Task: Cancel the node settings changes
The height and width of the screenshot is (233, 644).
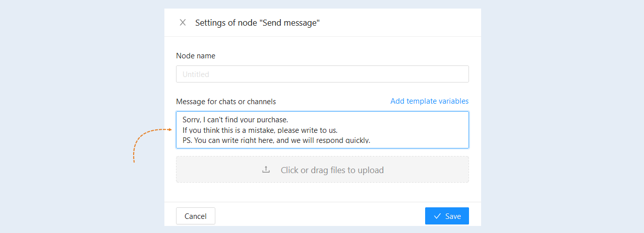Action: 196,216
